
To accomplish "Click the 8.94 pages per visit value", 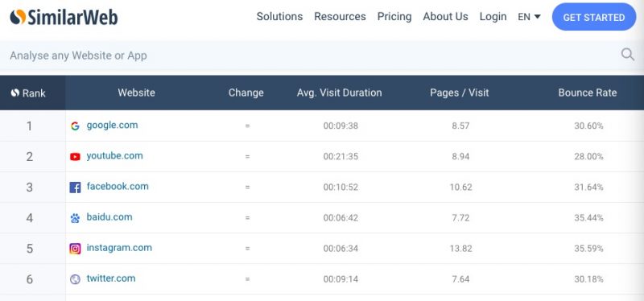I will 460,157.
